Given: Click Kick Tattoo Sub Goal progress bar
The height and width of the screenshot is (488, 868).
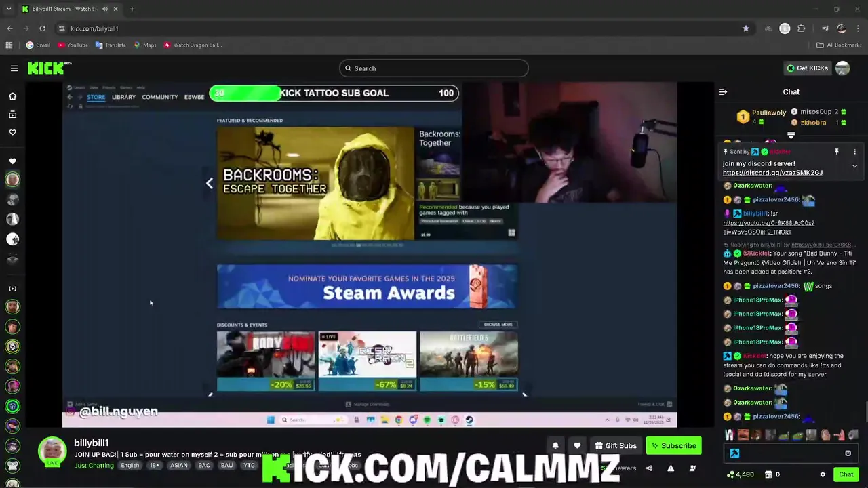Looking at the screenshot, I should pos(334,93).
